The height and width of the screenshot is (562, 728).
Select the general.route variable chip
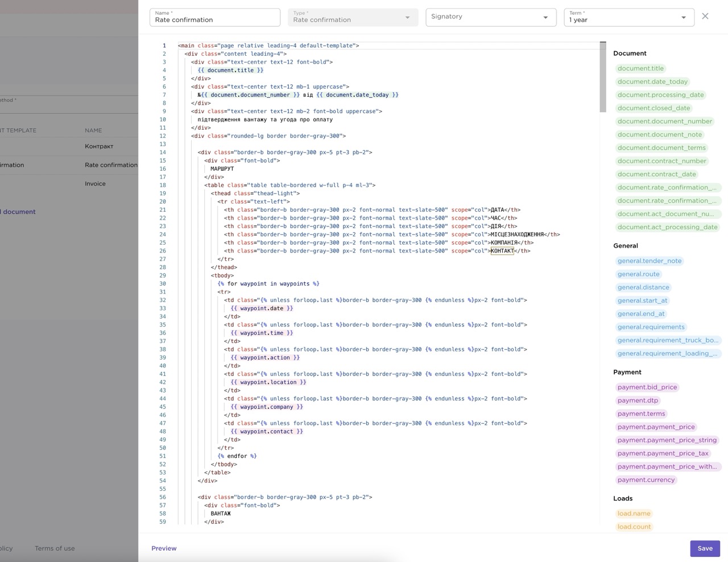[x=638, y=274]
